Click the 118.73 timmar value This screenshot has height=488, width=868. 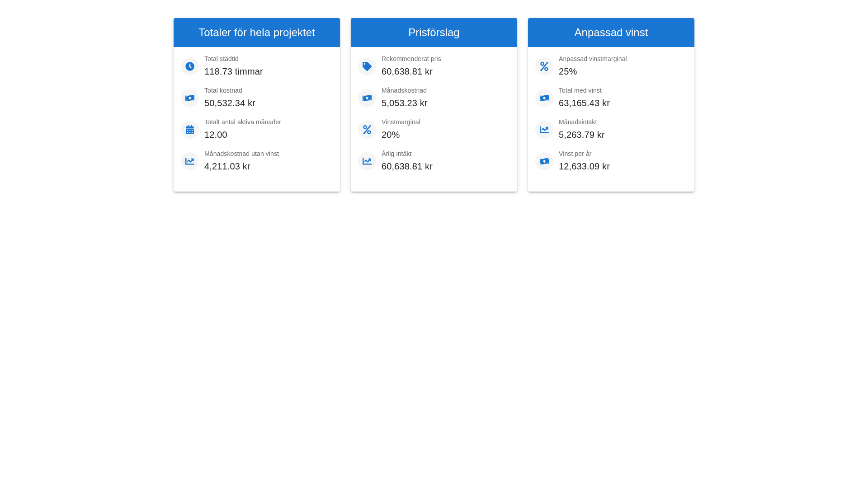(233, 71)
